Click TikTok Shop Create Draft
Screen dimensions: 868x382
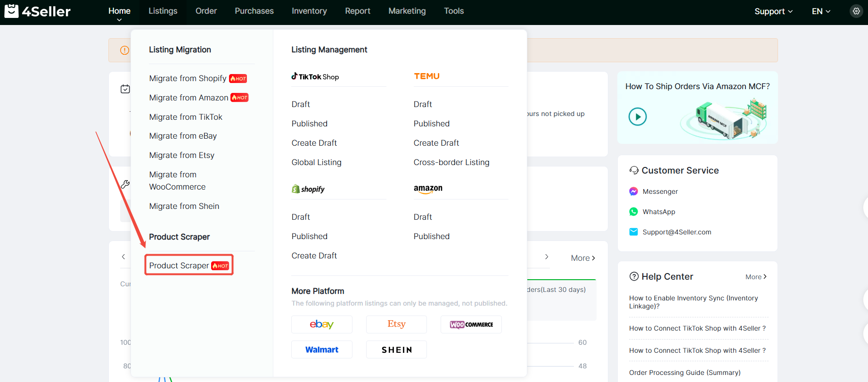tap(314, 143)
